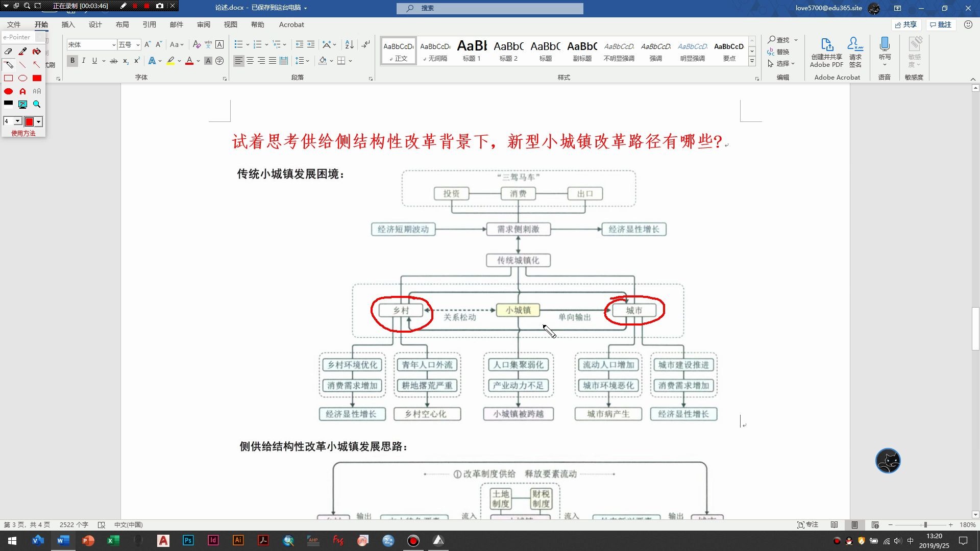Open the e-Pointer pen width dropdown
980x551 pixels.
coord(18,121)
